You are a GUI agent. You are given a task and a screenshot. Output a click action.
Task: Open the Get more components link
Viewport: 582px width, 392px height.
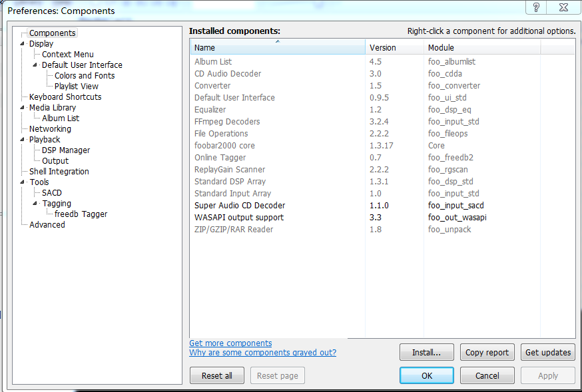coord(230,343)
